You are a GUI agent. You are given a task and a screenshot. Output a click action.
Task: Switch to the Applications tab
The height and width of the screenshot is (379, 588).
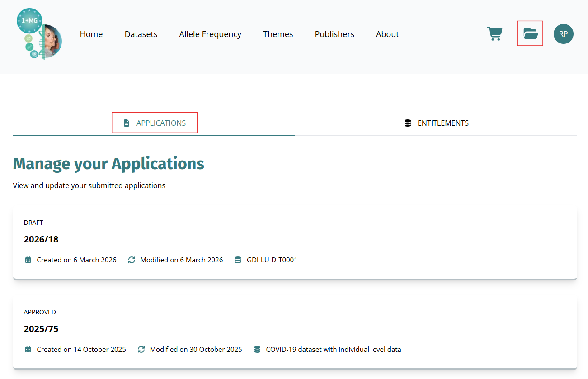[155, 123]
